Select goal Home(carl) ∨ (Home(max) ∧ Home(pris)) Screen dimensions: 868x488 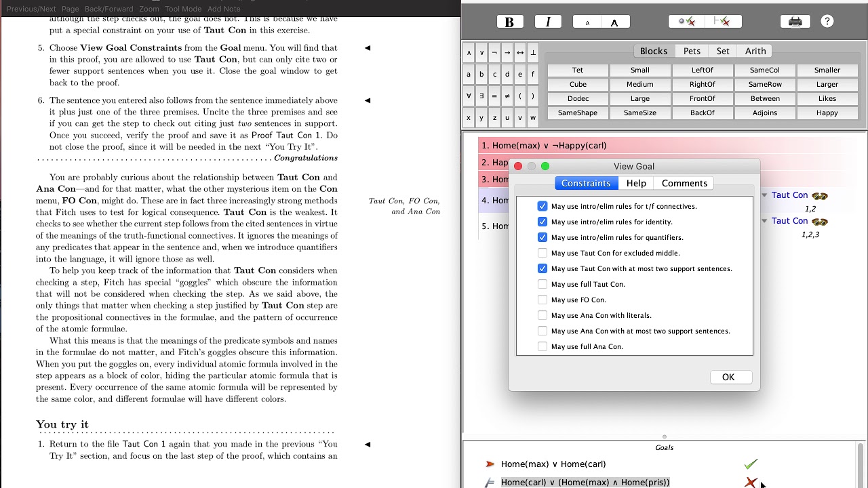(585, 483)
